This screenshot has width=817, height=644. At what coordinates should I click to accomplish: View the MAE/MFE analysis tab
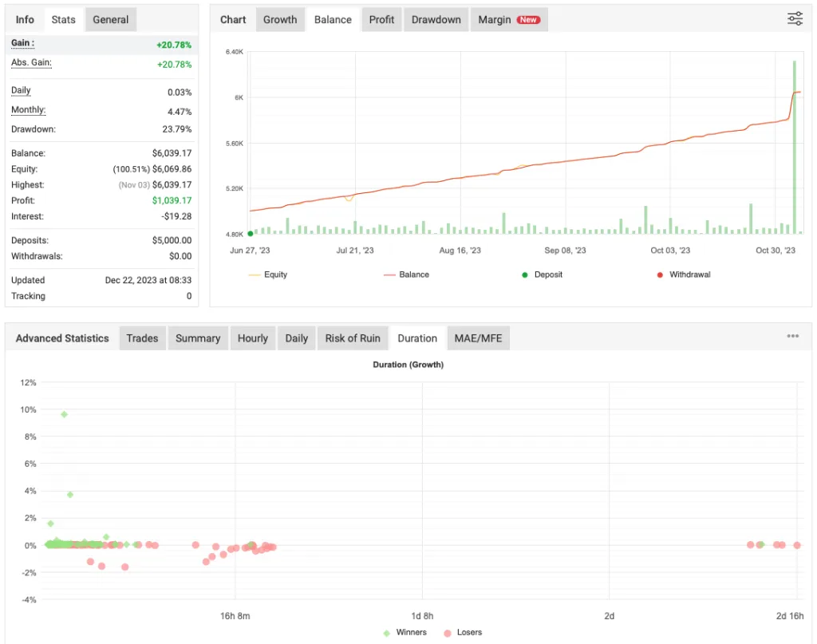coord(478,338)
